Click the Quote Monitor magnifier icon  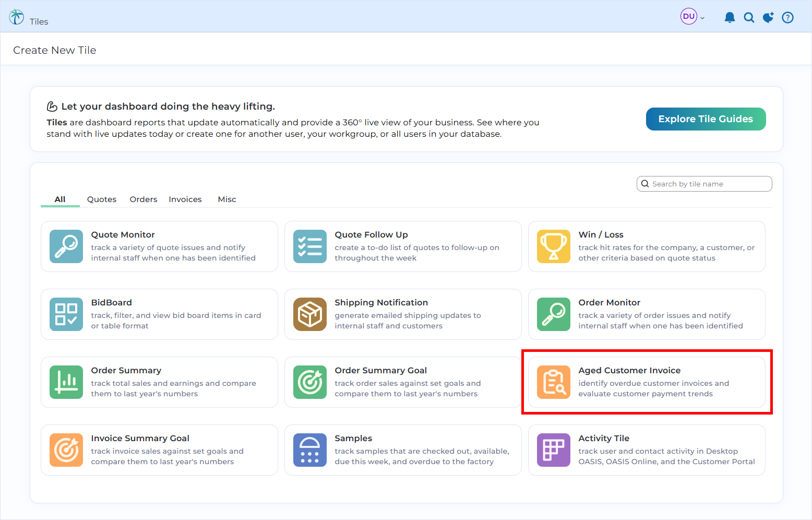pos(66,246)
